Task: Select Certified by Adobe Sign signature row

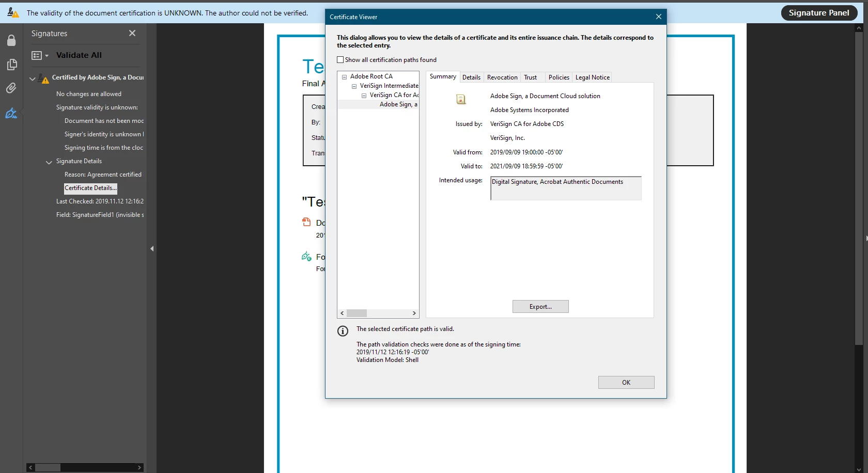Action: point(98,77)
